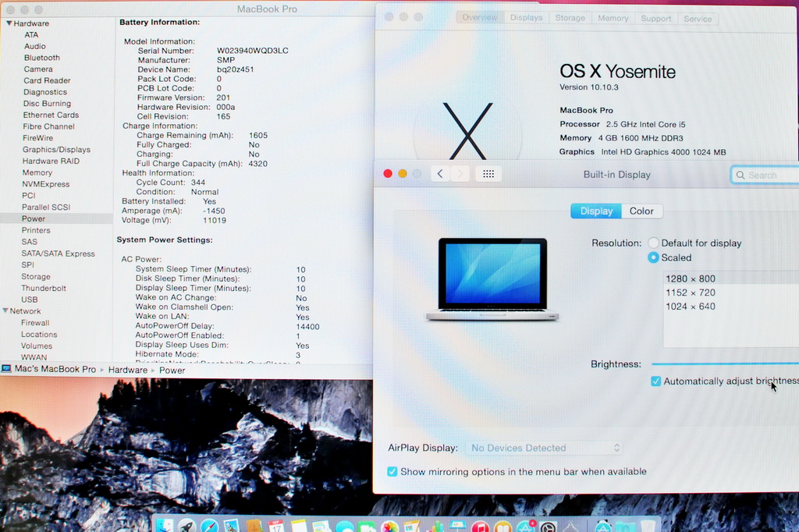Launch Safari compass from the Dock
This screenshot has height=532, width=799.
[x=209, y=526]
